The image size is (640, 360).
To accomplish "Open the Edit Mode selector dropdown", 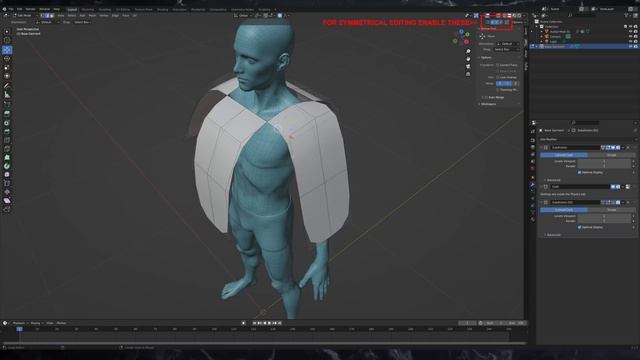I will [x=24, y=16].
